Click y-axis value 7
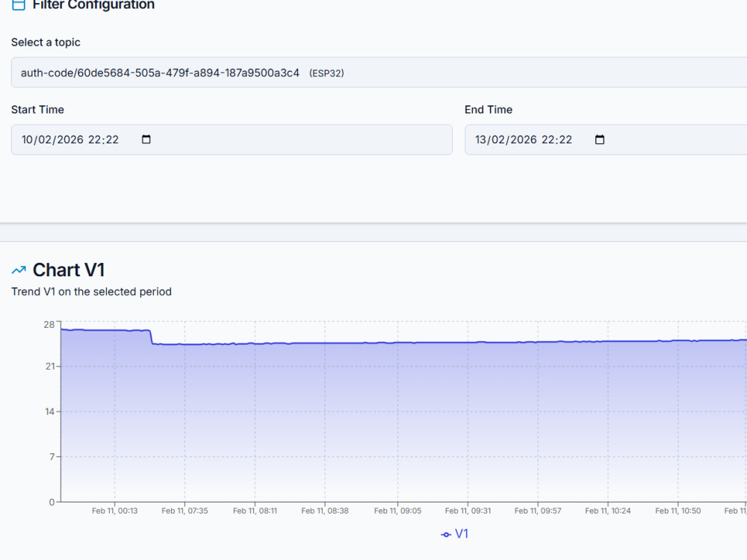 click(52, 457)
